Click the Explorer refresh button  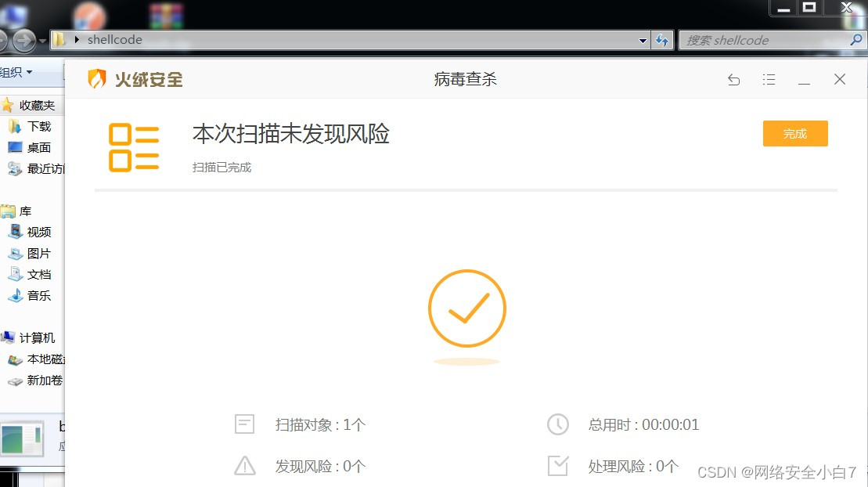coord(662,41)
